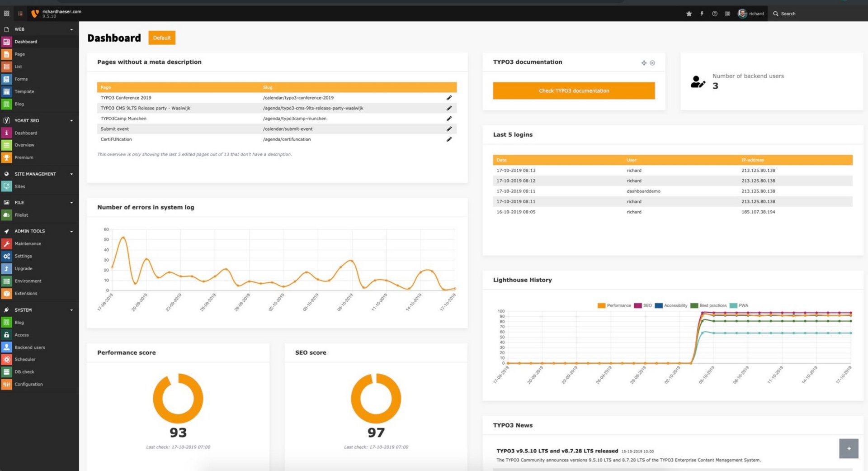Toggle PWA legend in Lighthouse History
Screen dimensions: 868x471
[739, 305]
